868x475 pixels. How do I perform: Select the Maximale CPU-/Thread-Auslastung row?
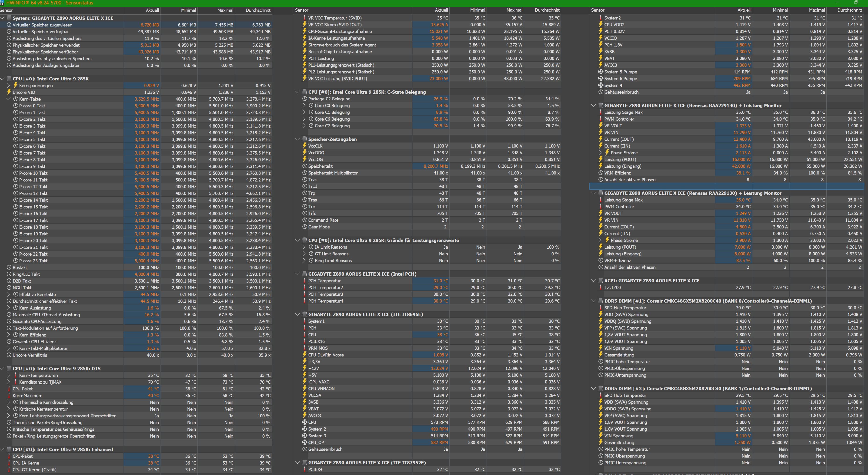136,315
